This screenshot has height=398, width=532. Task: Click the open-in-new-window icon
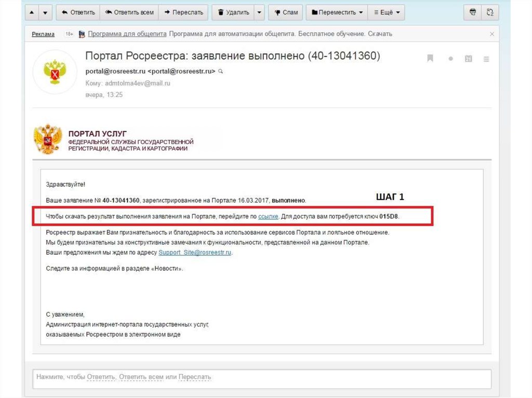489,12
